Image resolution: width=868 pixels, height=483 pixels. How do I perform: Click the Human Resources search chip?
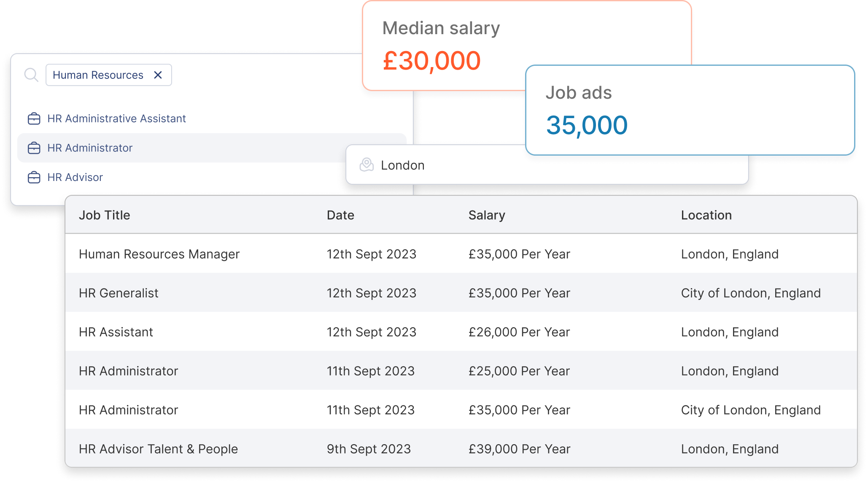tap(98, 75)
